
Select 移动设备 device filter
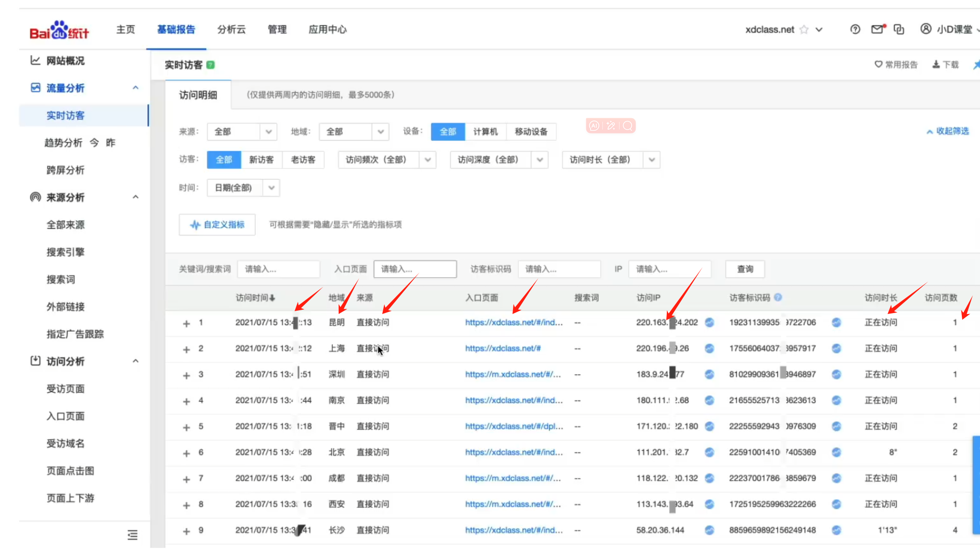coord(531,132)
